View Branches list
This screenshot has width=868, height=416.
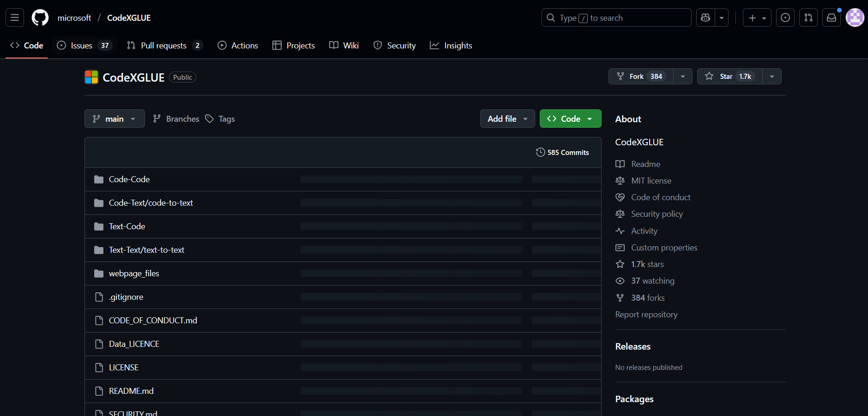tap(176, 119)
